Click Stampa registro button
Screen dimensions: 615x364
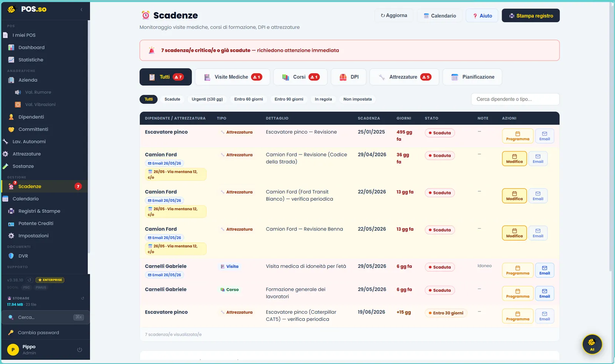[531, 16]
